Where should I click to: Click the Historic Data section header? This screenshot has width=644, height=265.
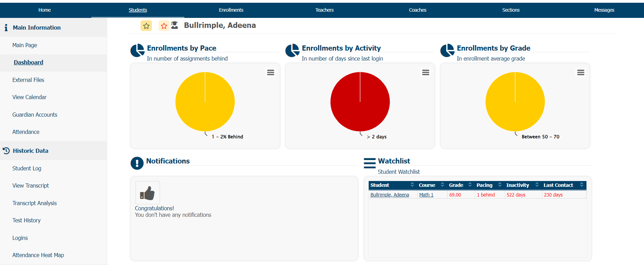pyautogui.click(x=53, y=150)
